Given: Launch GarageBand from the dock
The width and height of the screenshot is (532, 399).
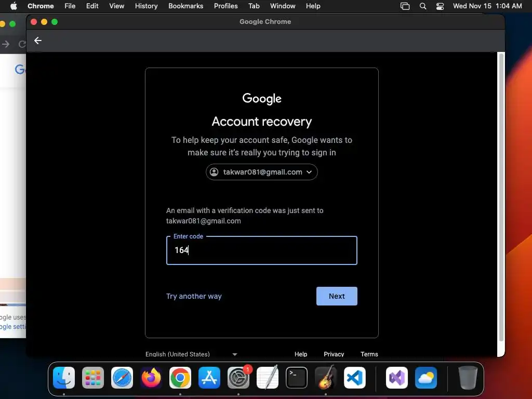Looking at the screenshot, I should [326, 378].
